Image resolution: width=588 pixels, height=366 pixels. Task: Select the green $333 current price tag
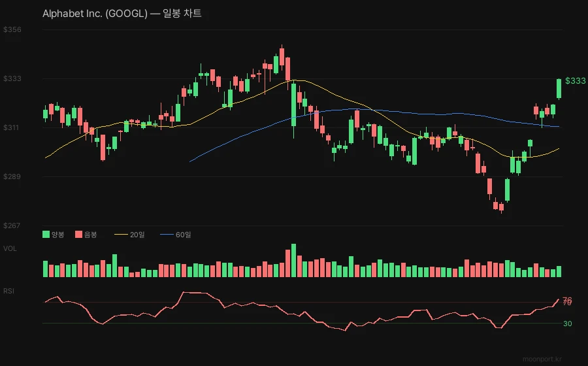click(575, 80)
